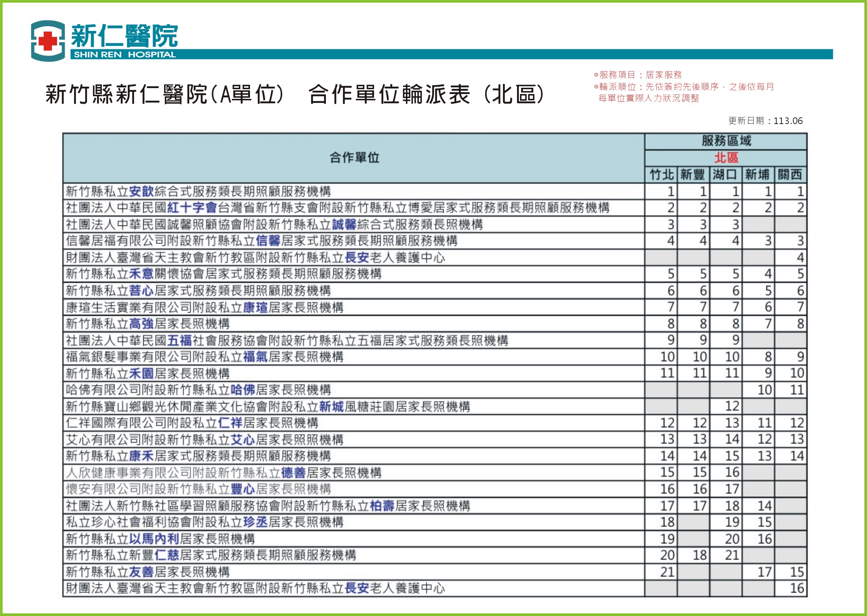
Task: Select the 禾意關懷協會 row name
Action: [x=223, y=274]
